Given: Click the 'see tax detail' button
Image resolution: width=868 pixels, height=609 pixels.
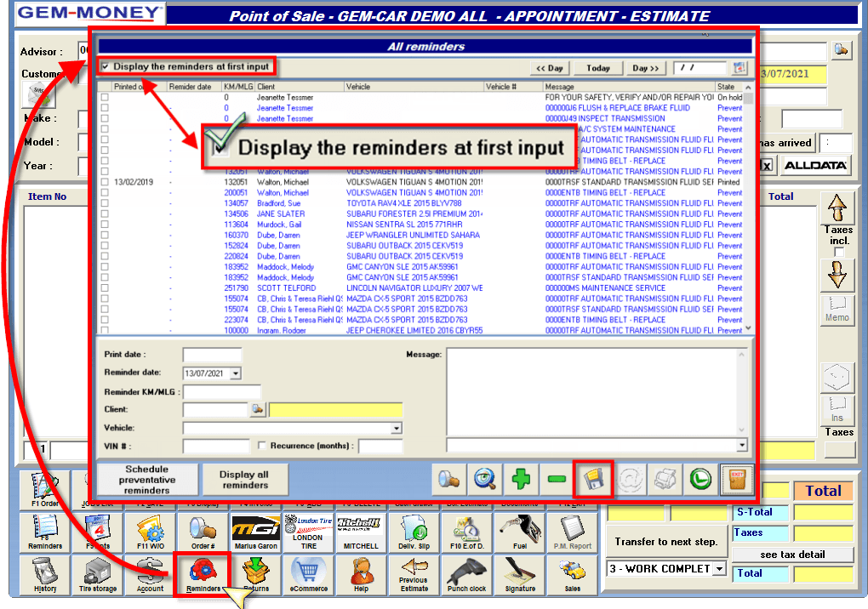Looking at the screenshot, I should tap(792, 555).
